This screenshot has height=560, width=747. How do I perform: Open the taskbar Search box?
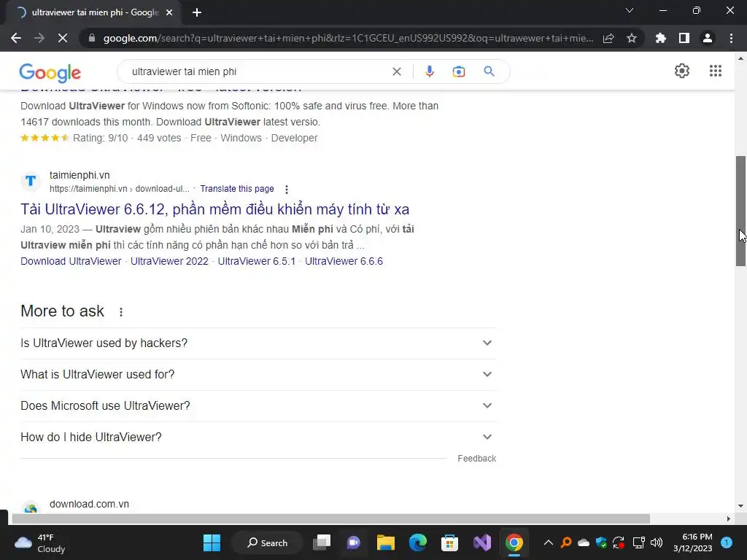coord(267,542)
